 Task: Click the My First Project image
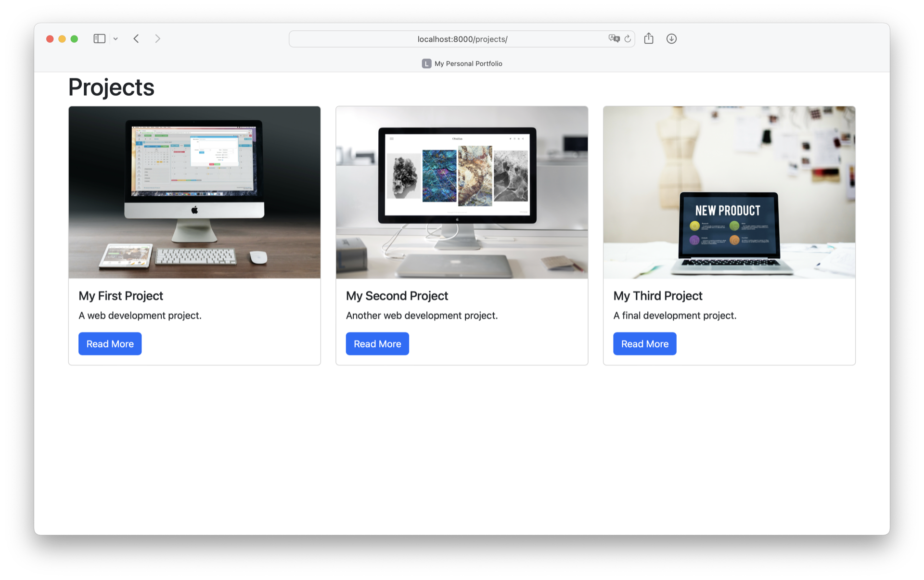coord(194,192)
